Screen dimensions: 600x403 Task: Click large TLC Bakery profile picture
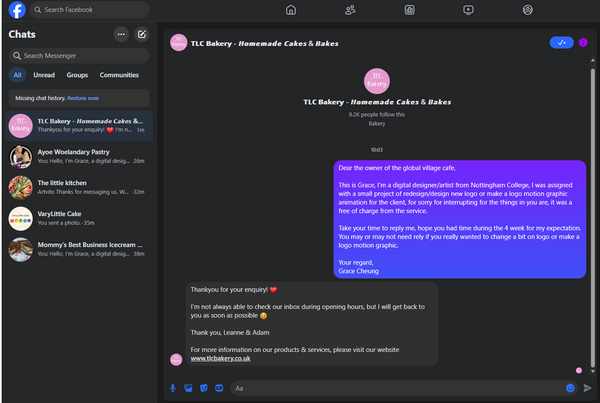377,81
